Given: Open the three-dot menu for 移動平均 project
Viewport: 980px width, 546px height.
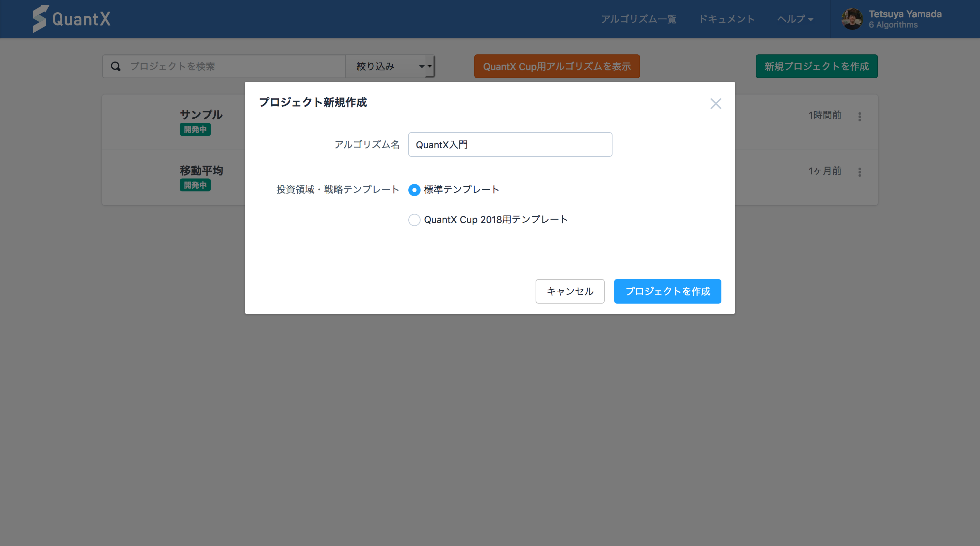Looking at the screenshot, I should point(860,172).
